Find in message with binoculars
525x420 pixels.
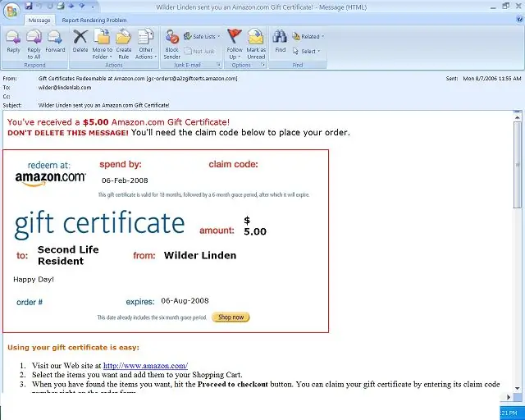[x=280, y=42]
